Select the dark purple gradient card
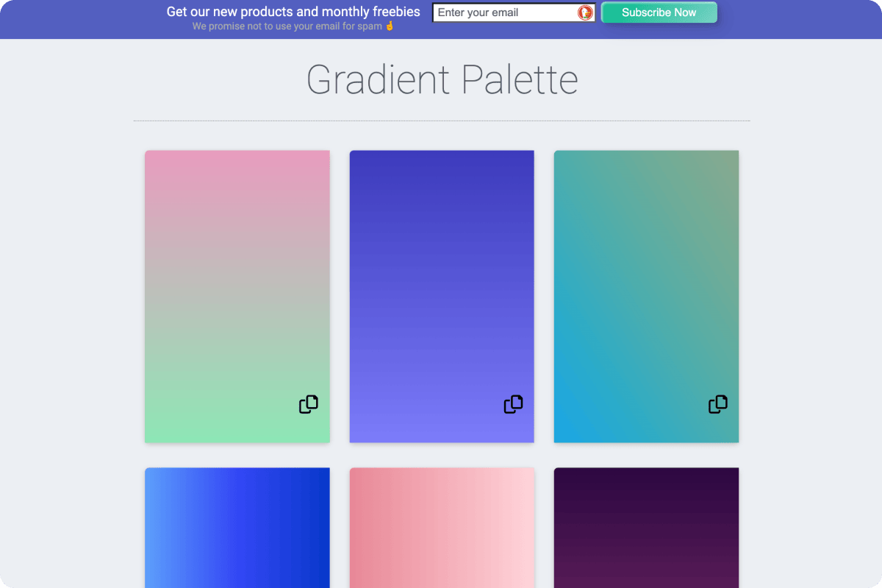 pyautogui.click(x=646, y=528)
